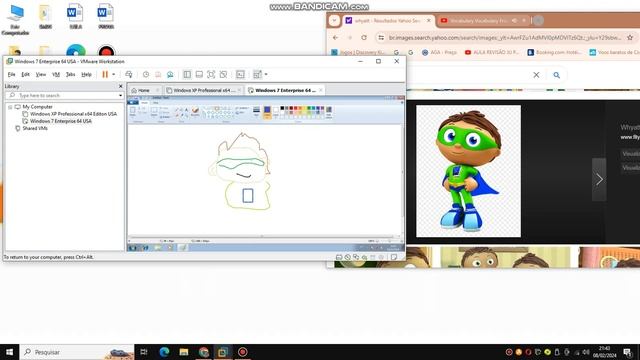
Task: Select the blue Color 1 swatch in Paint
Action: pos(267,111)
